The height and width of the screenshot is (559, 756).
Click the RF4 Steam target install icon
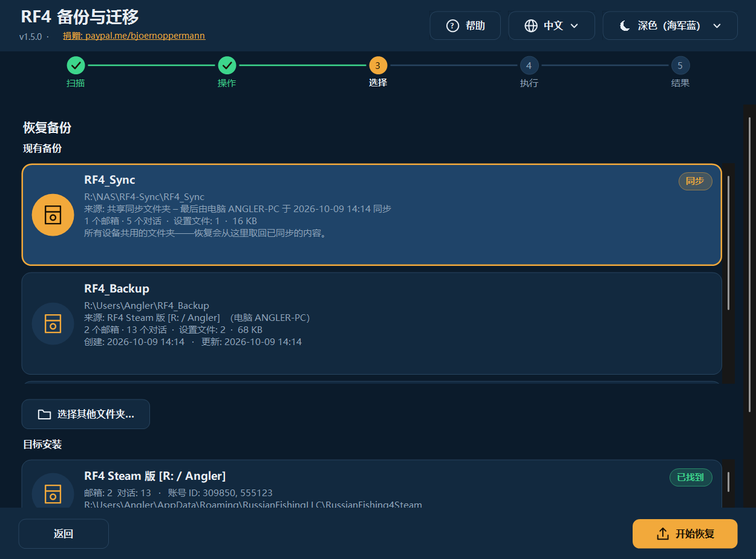pos(53,494)
